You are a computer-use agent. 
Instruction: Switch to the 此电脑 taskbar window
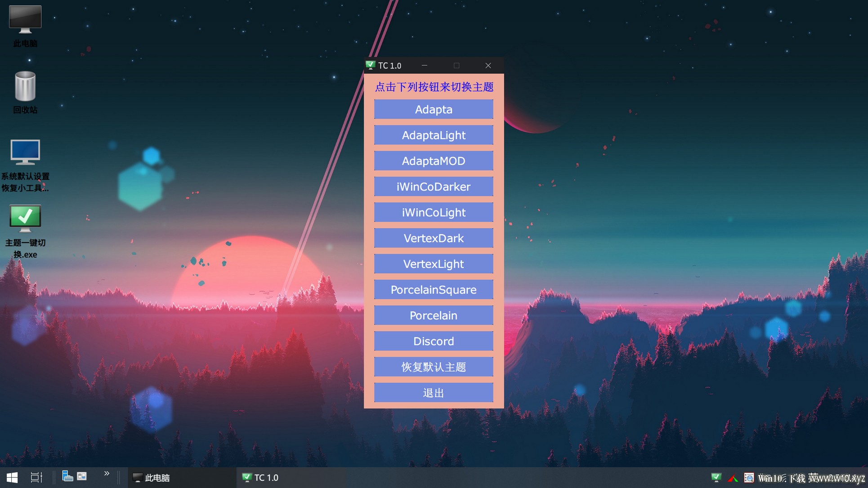[x=182, y=477]
